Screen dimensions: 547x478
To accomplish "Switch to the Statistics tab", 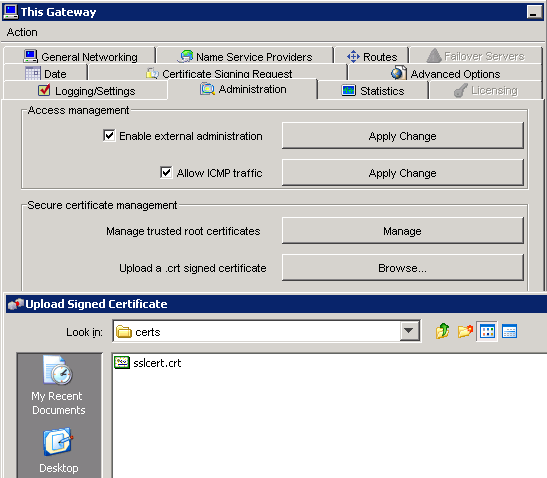I will [372, 90].
